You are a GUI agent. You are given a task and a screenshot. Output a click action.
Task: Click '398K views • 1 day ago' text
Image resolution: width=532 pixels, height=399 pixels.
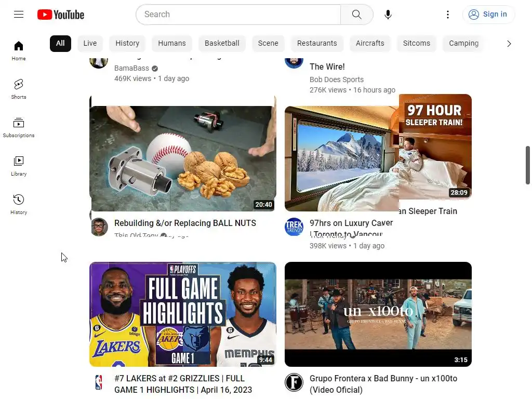point(347,246)
